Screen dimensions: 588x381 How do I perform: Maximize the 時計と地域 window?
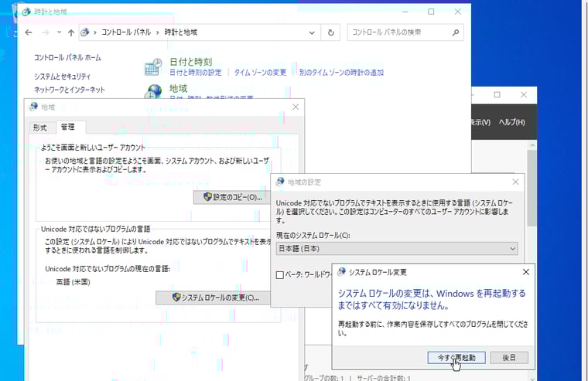431,12
